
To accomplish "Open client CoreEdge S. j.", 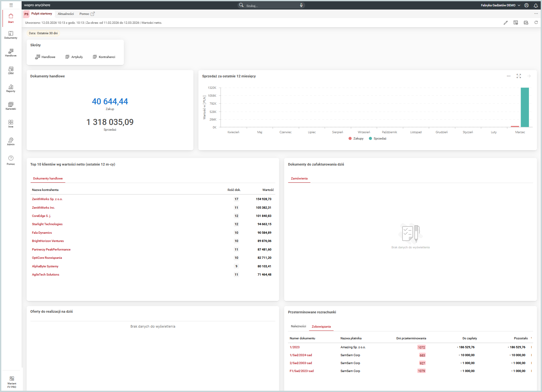I will 41,216.
